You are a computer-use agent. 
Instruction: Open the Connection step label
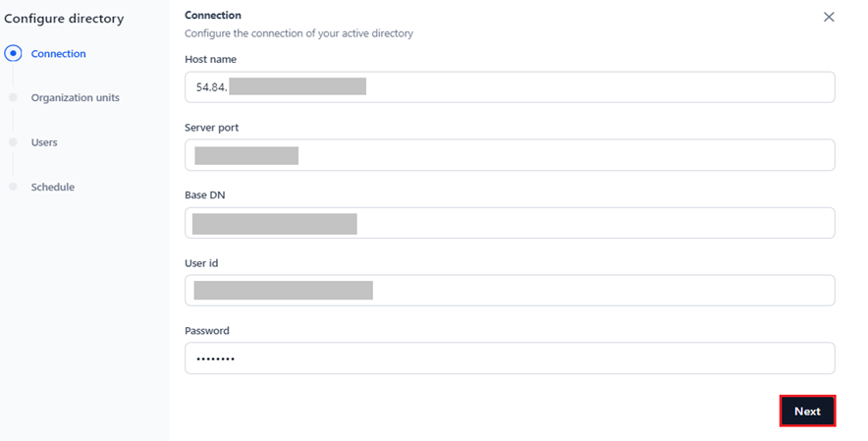pyautogui.click(x=58, y=54)
